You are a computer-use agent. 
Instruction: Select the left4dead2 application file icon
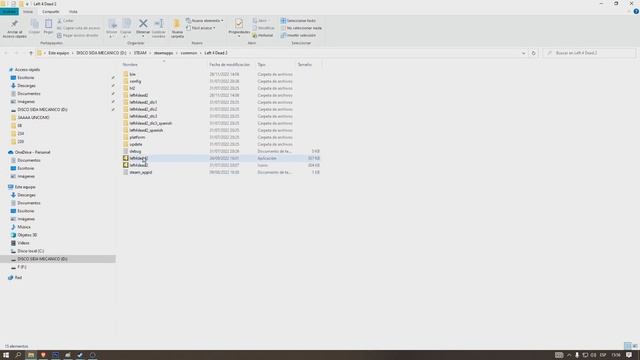tap(126, 158)
